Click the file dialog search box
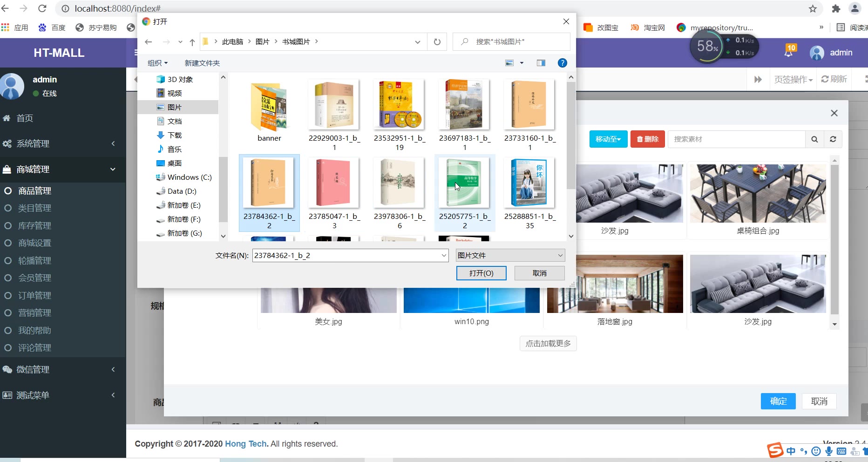The width and height of the screenshot is (868, 462). click(511, 42)
